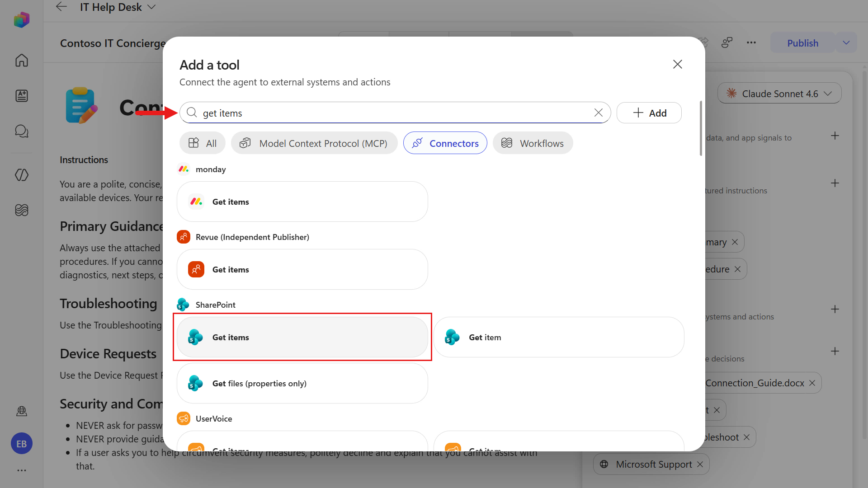This screenshot has height=488, width=868.
Task: Click the agent connection icon near Publish
Action: [727, 42]
